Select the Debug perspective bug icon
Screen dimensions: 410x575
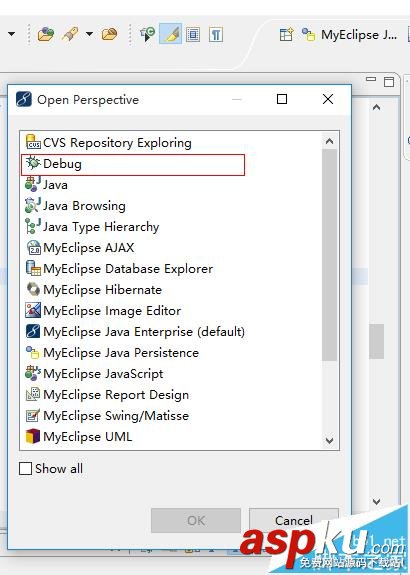click(x=33, y=163)
